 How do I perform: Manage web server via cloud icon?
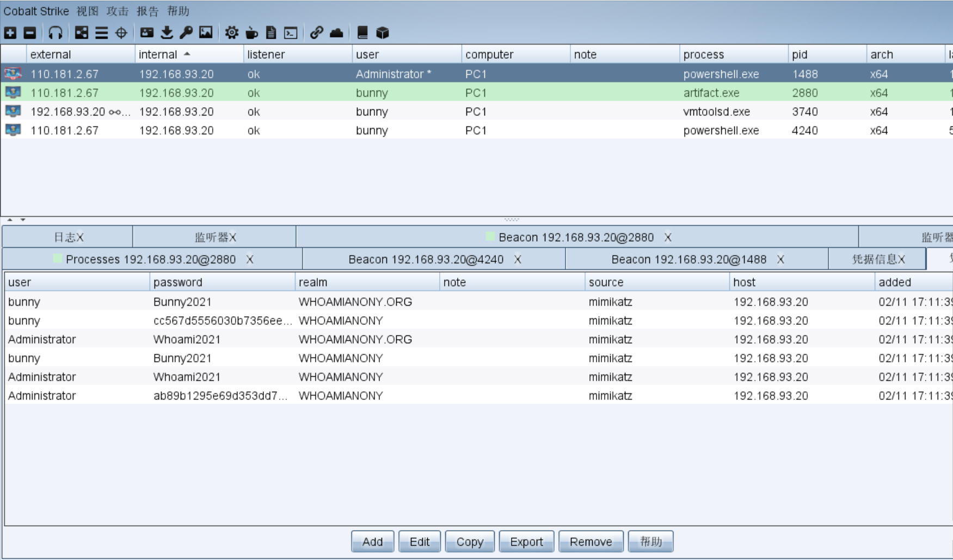(336, 33)
